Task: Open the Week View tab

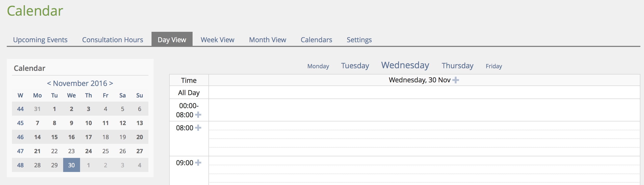Action: click(218, 40)
